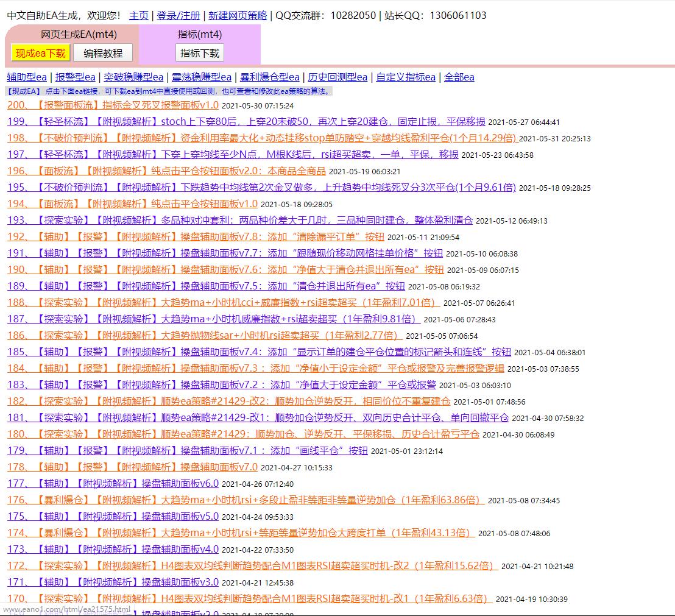Open the 震荡稳赚型ea category
The width and height of the screenshot is (675, 616).
tap(202, 77)
